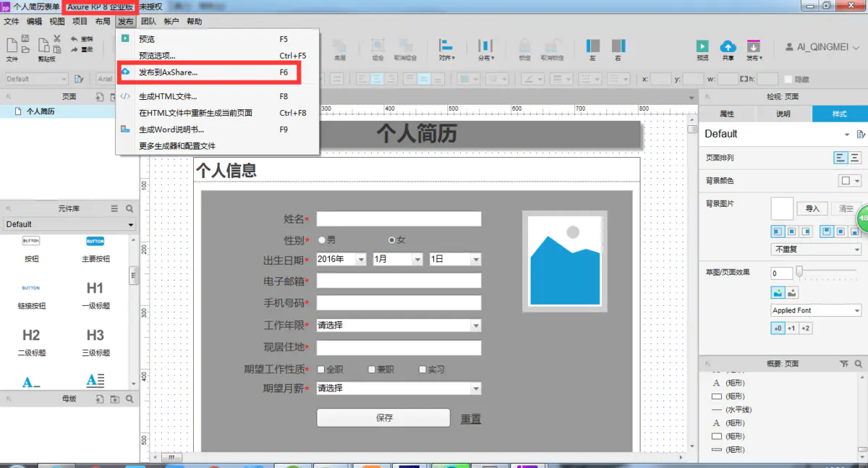Open the 工作年限 请选择 dropdown

399,326
